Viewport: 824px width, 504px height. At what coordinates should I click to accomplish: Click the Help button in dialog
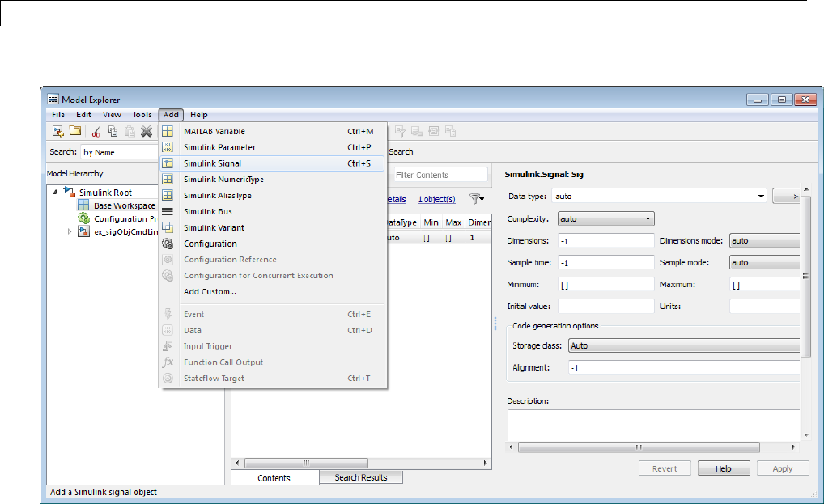click(724, 469)
